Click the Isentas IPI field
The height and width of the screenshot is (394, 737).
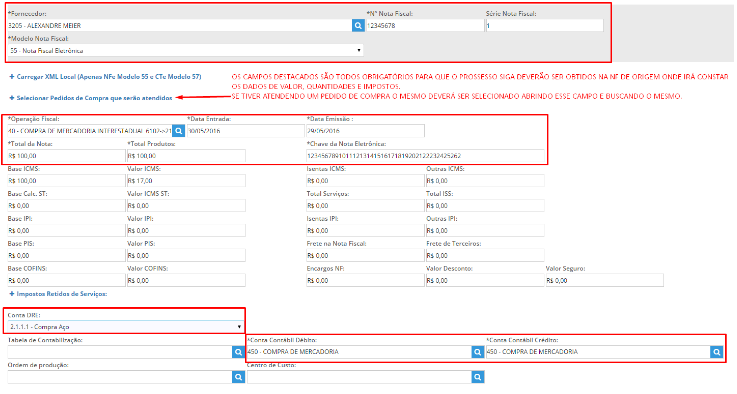pyautogui.click(x=365, y=230)
